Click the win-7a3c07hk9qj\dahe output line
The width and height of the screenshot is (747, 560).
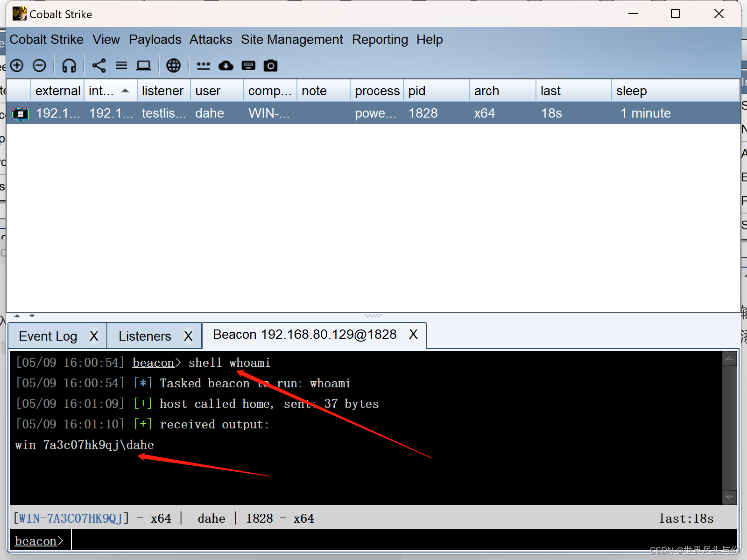(85, 445)
